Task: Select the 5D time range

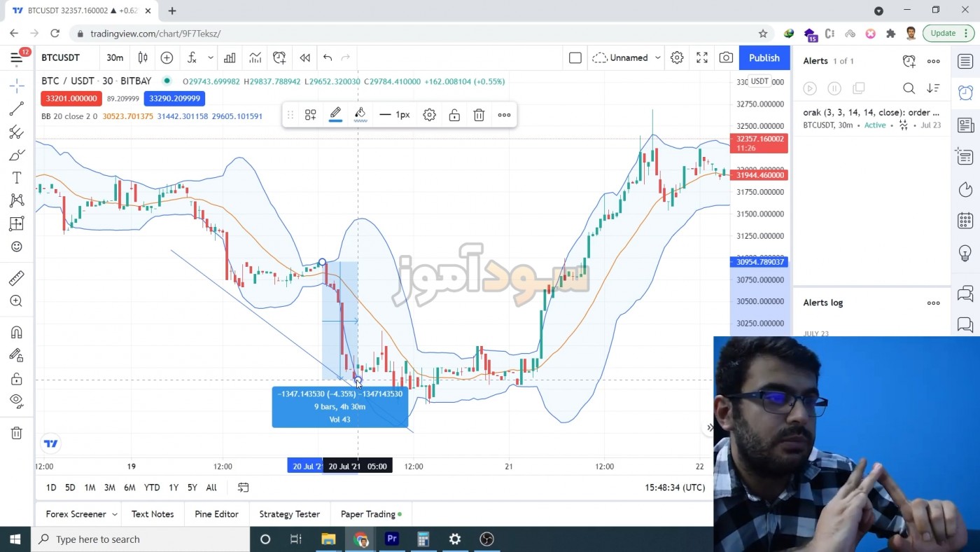Action: tap(70, 488)
